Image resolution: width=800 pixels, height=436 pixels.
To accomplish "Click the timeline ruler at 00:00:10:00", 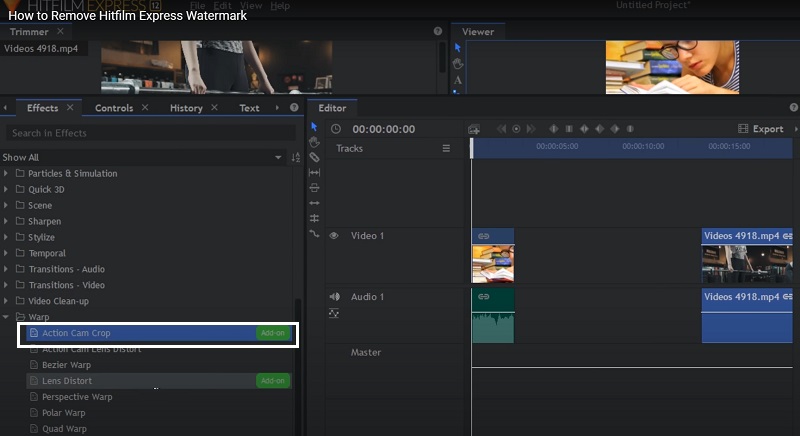I will 642,147.
